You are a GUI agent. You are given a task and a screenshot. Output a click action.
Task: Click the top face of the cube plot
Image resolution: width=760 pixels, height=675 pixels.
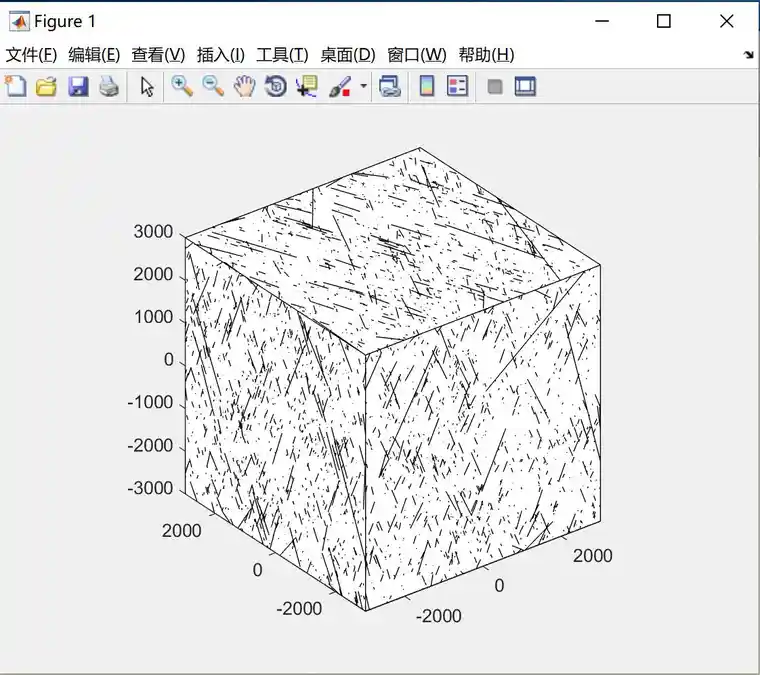[x=393, y=250]
